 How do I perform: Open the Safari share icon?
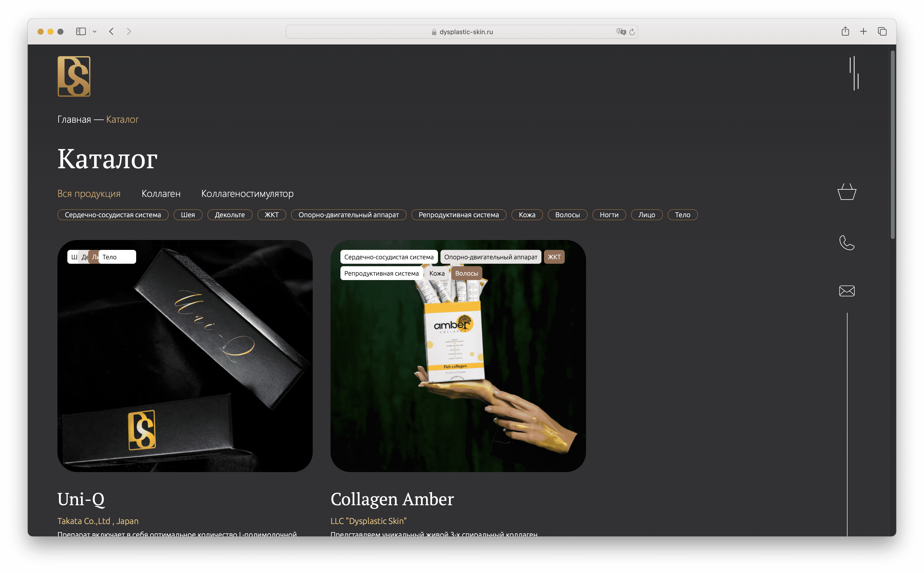845,31
